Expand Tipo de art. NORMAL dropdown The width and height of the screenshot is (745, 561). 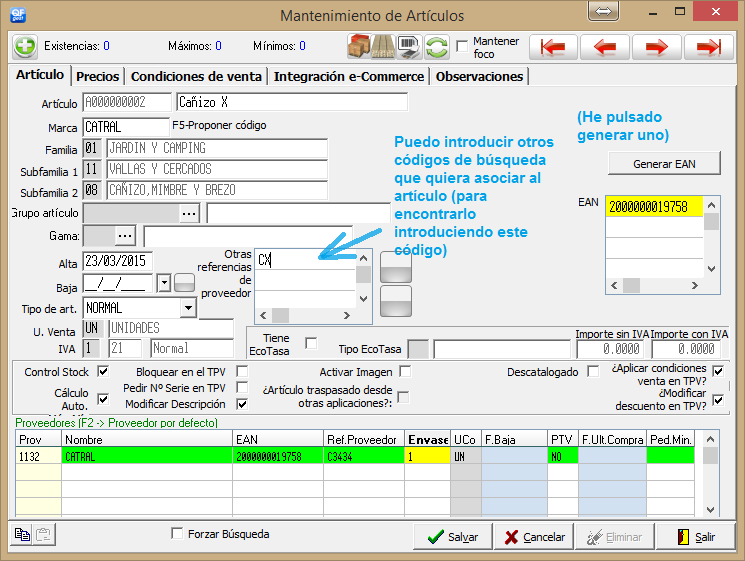click(188, 308)
